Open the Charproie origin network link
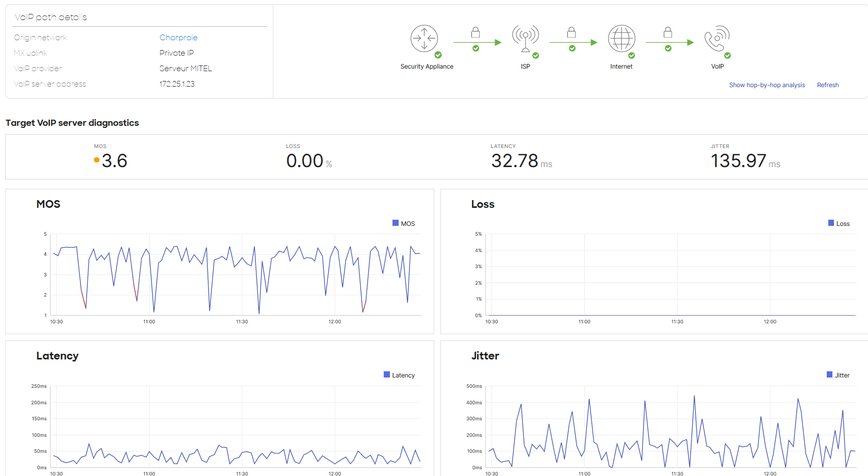 178,37
